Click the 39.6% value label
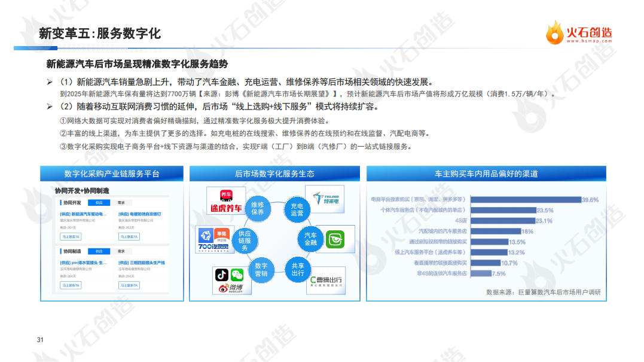Image resolution: width=644 pixels, height=362 pixels. tap(590, 200)
